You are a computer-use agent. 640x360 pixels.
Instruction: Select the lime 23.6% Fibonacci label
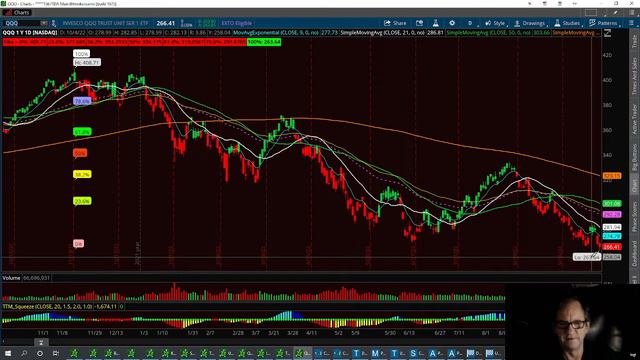coord(82,201)
